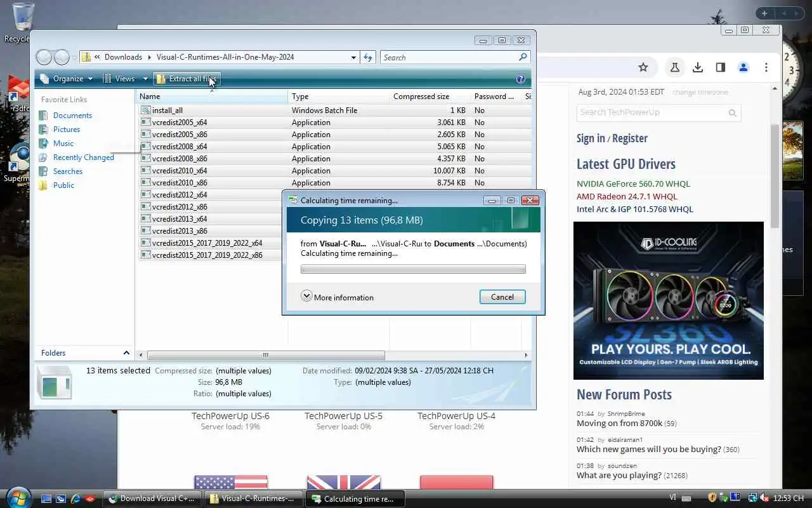
Task: Sort by Password column header
Action: pos(495,97)
